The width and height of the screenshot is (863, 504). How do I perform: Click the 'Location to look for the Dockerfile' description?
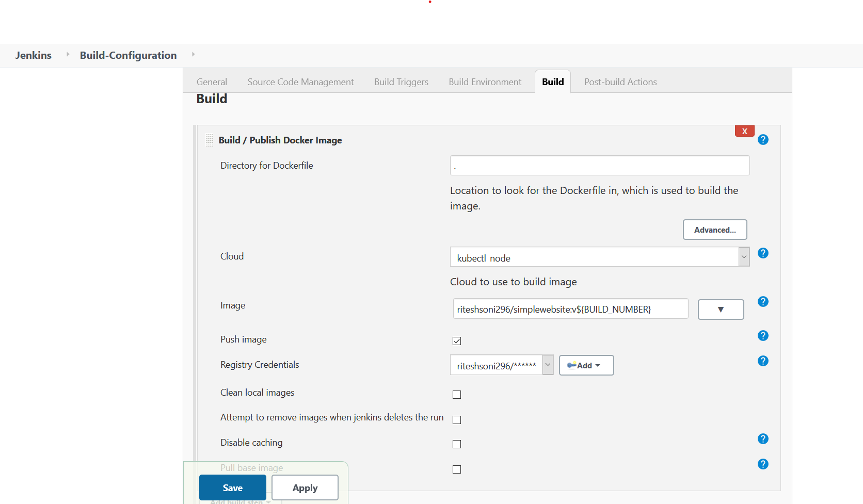(x=594, y=198)
